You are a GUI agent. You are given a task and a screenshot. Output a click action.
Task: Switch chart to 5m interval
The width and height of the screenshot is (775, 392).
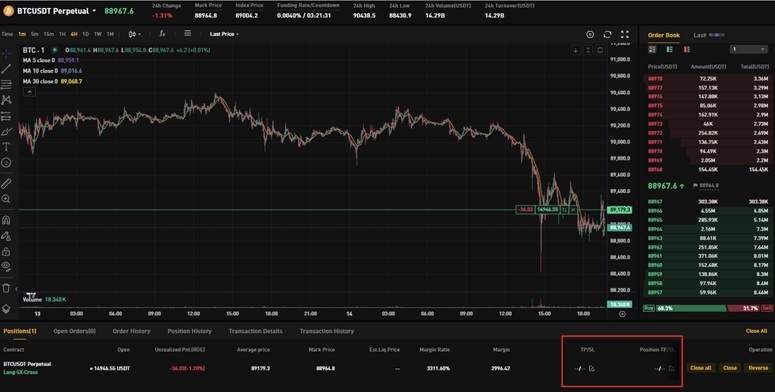(x=35, y=34)
